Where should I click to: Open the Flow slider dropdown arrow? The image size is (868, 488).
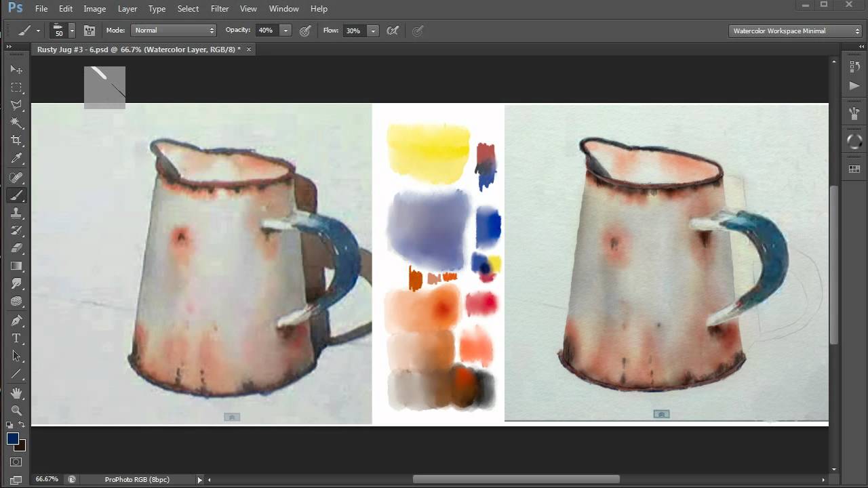click(372, 30)
